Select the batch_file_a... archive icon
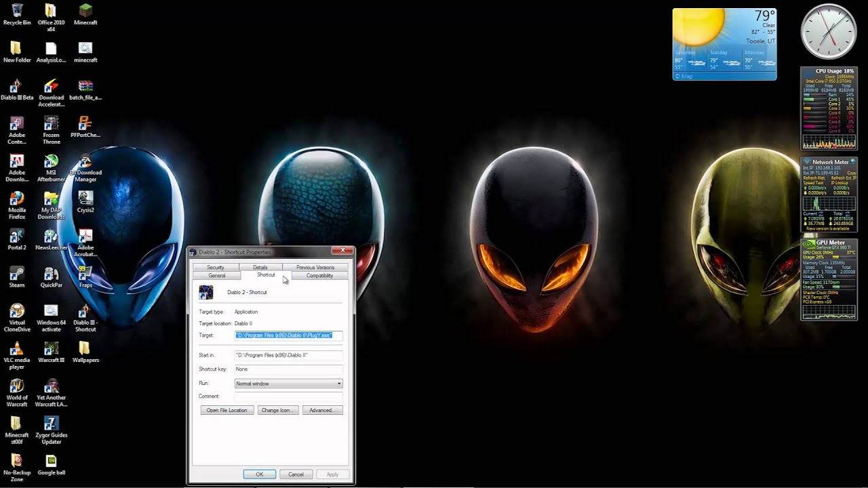The width and height of the screenshot is (868, 488). (85, 89)
